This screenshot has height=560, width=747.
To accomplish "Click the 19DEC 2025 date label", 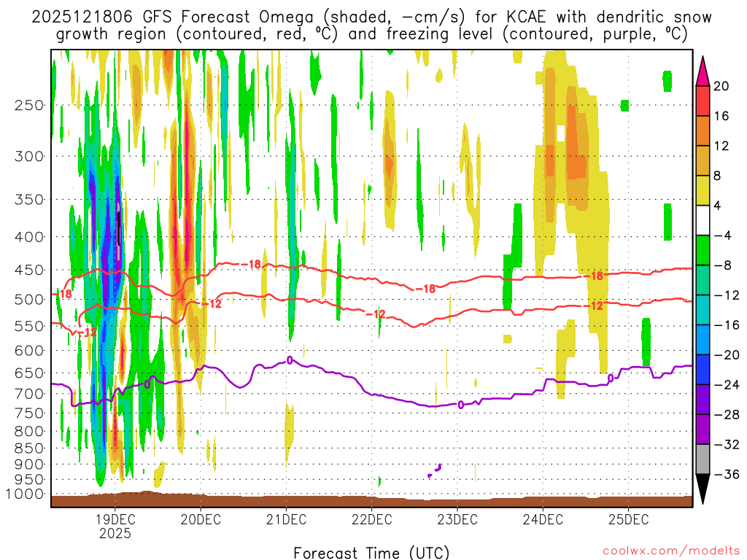I will [115, 526].
